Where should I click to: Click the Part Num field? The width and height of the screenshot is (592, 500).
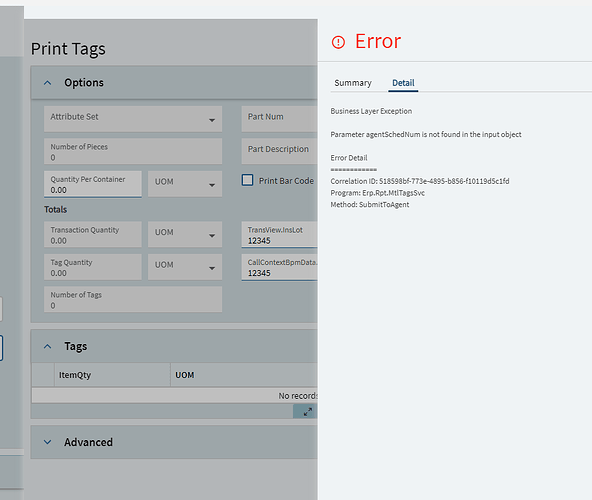pyautogui.click(x=279, y=119)
